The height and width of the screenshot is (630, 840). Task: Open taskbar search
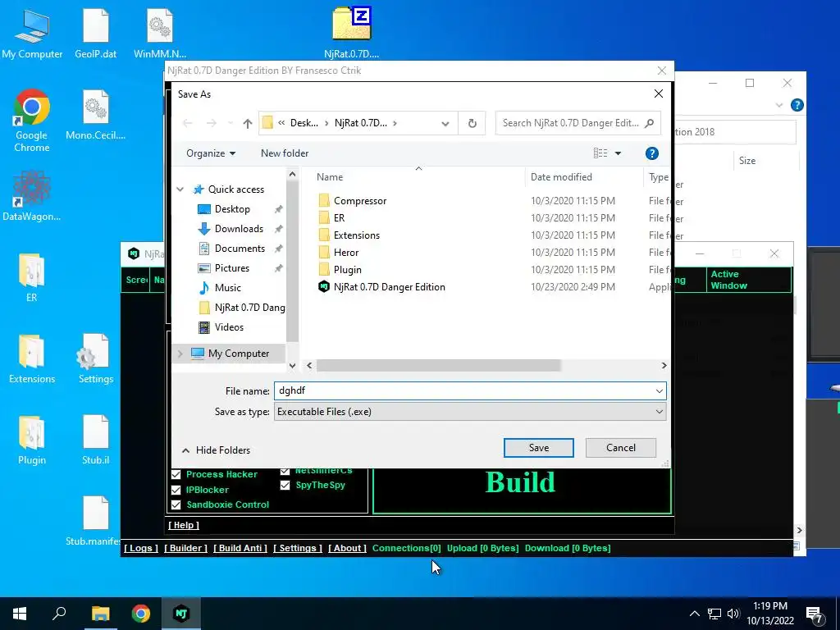[59, 614]
